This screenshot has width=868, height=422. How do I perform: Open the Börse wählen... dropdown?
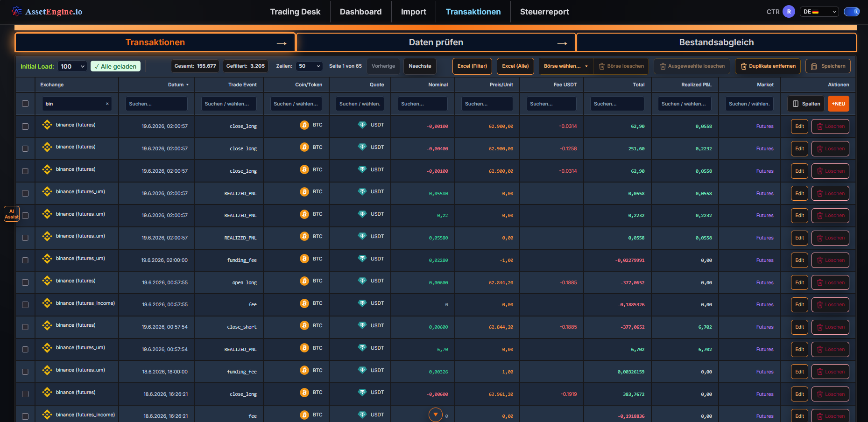click(565, 66)
